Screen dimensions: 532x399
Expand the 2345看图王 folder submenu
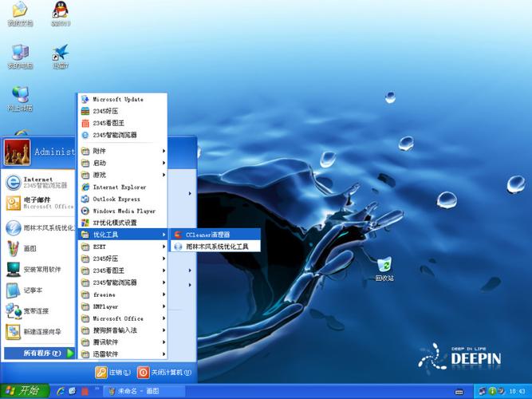[123, 271]
